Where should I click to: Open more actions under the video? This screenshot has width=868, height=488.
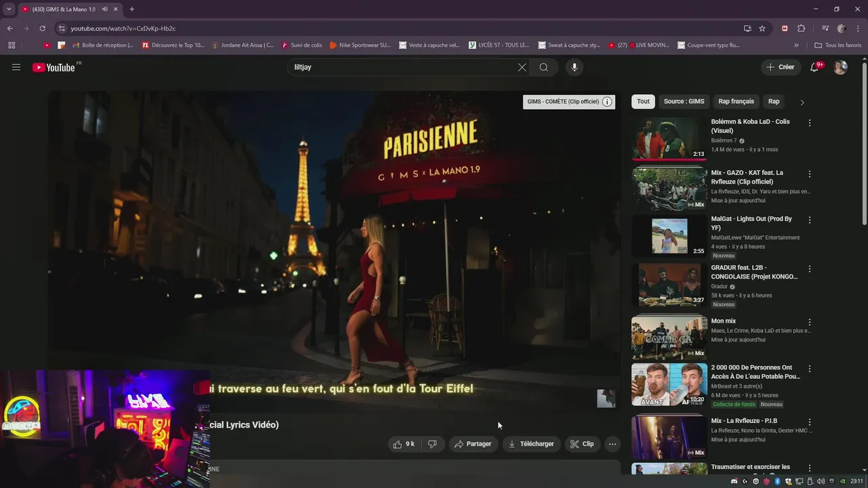612,444
